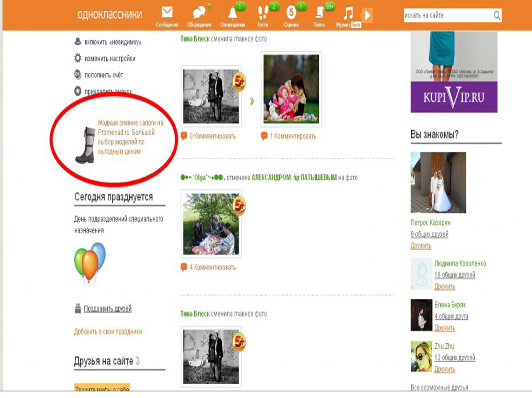
Task: Click the искать на сайте search field
Action: [447, 15]
